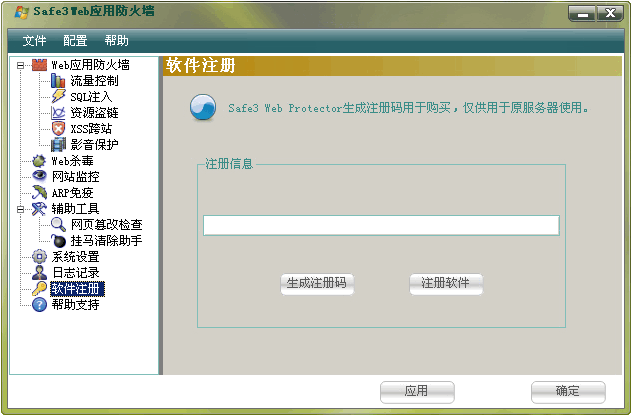The image size is (632, 417).
Task: Collapse the Web应用防火墙 tree node
Action: (20, 65)
